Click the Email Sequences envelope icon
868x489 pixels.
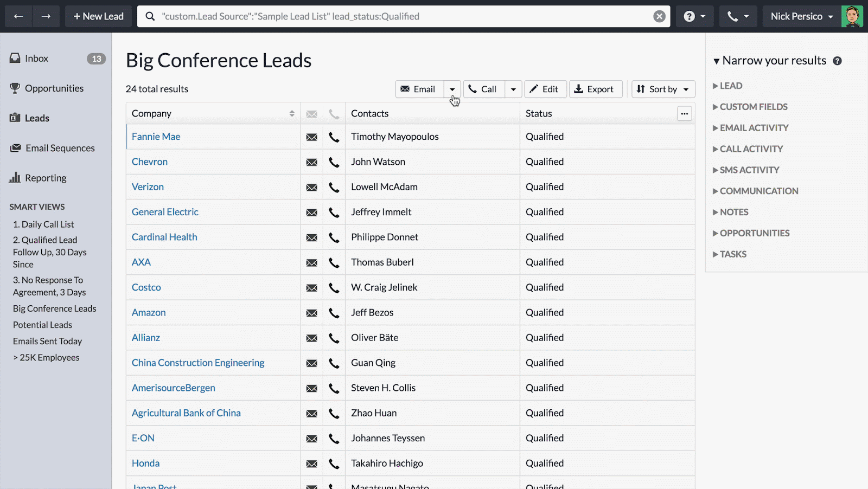14,147
